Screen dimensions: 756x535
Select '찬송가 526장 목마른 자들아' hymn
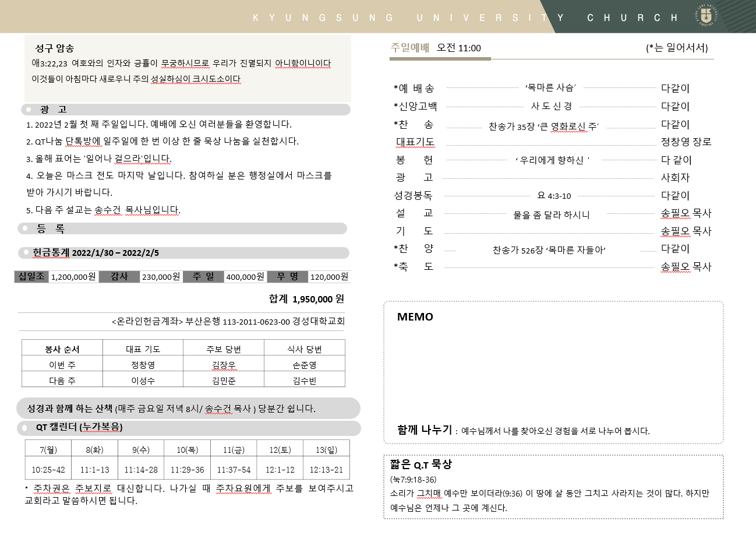(549, 250)
